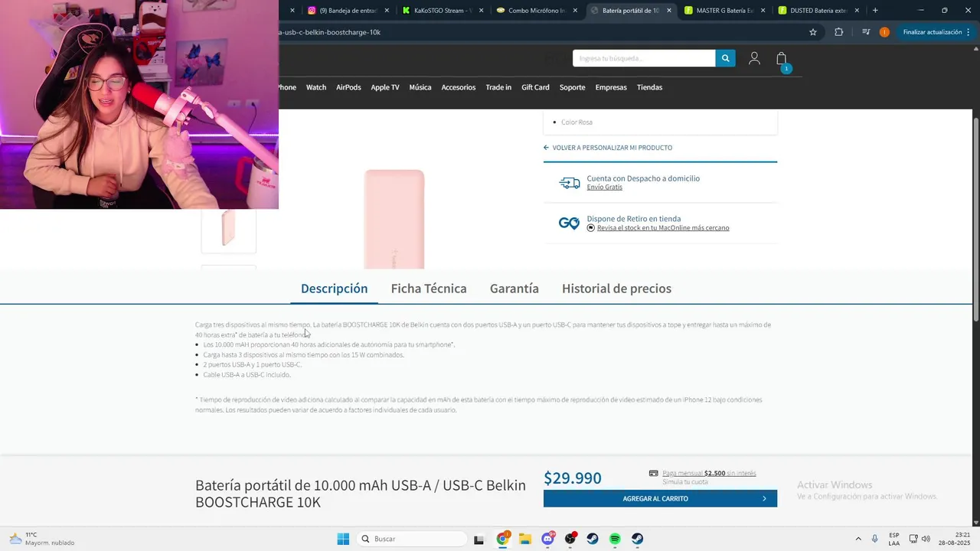Click Revisa el stock en MacOnline link
This screenshot has height=551, width=980.
(x=663, y=228)
